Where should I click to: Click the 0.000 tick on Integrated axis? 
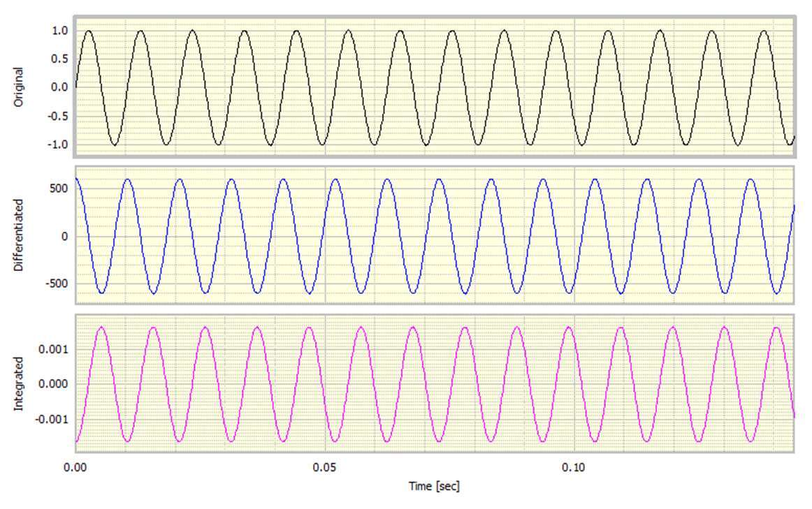click(54, 384)
